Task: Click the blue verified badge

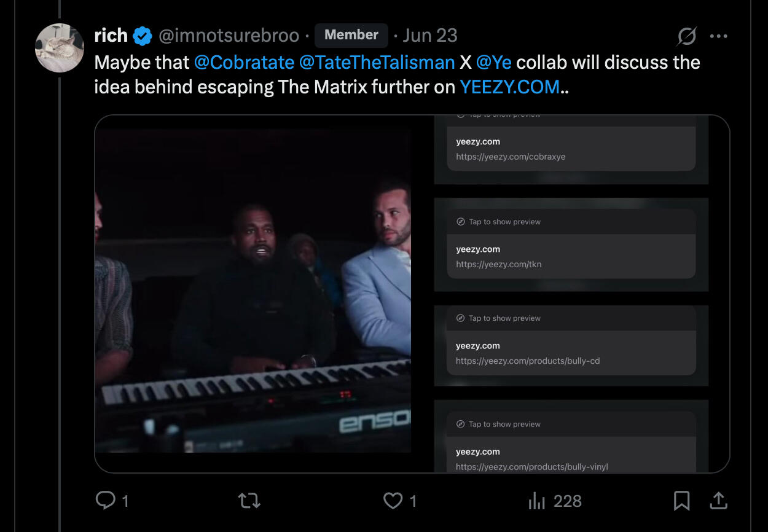Action: coord(143,36)
